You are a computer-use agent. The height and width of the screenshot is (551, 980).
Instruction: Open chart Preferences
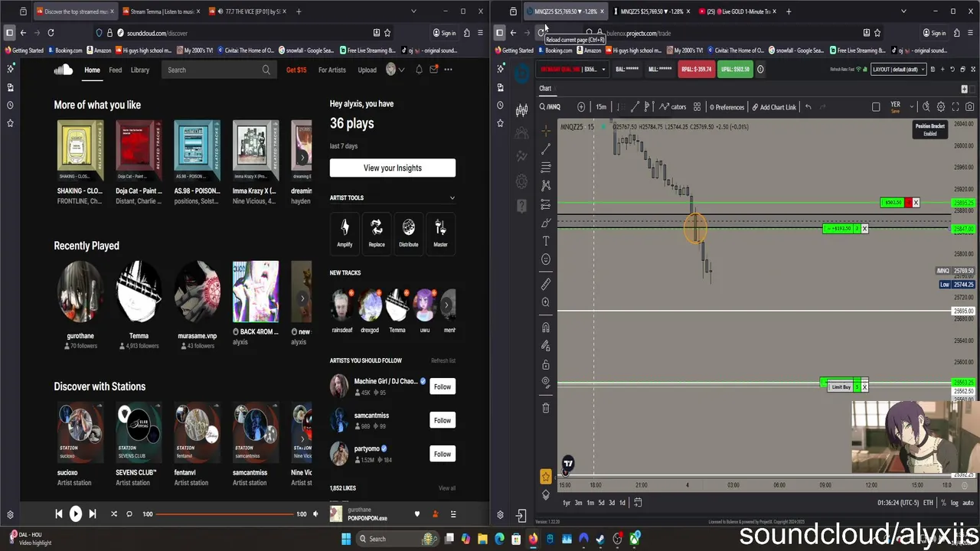(727, 107)
